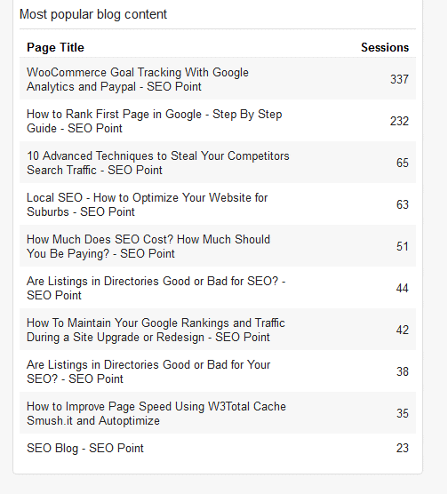Select Directories Good or Bad for Your SEO
Image resolution: width=448 pixels, height=494 pixels.
click(x=218, y=371)
